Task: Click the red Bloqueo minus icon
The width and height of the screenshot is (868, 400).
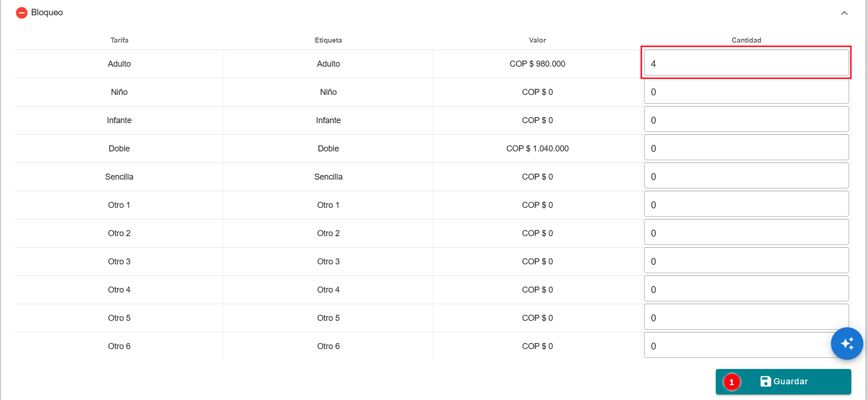Action: [21, 12]
